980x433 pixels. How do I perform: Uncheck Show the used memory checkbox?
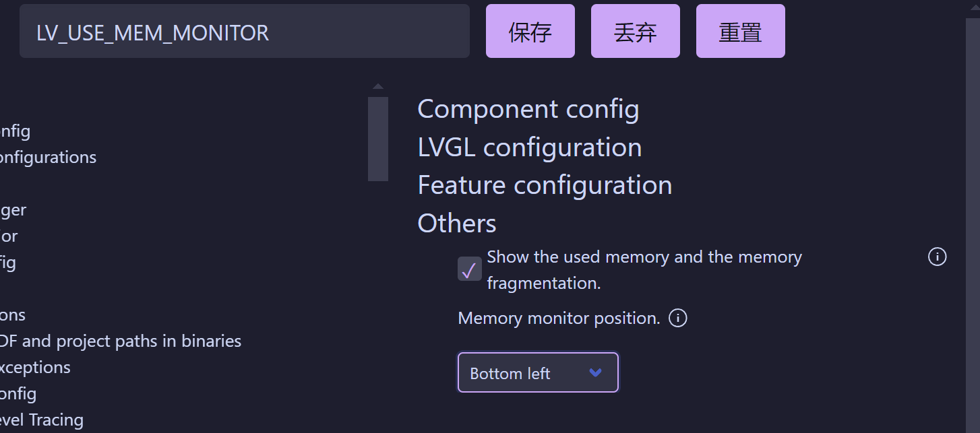point(469,269)
